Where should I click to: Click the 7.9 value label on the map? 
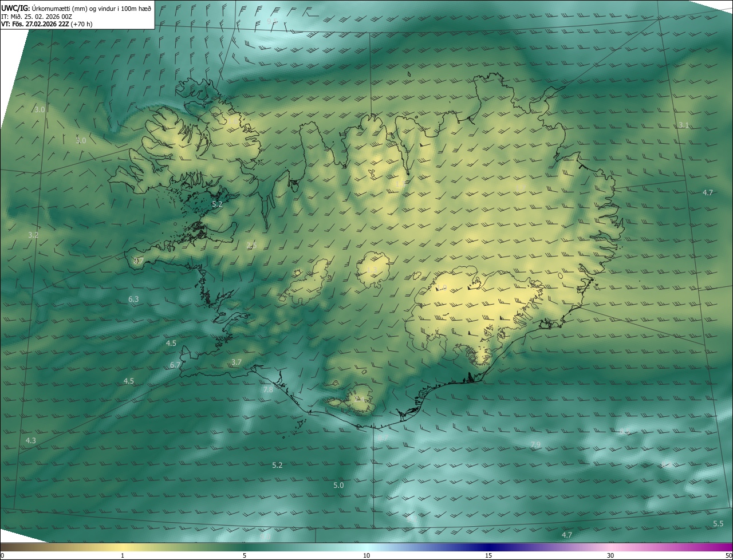tap(535, 444)
